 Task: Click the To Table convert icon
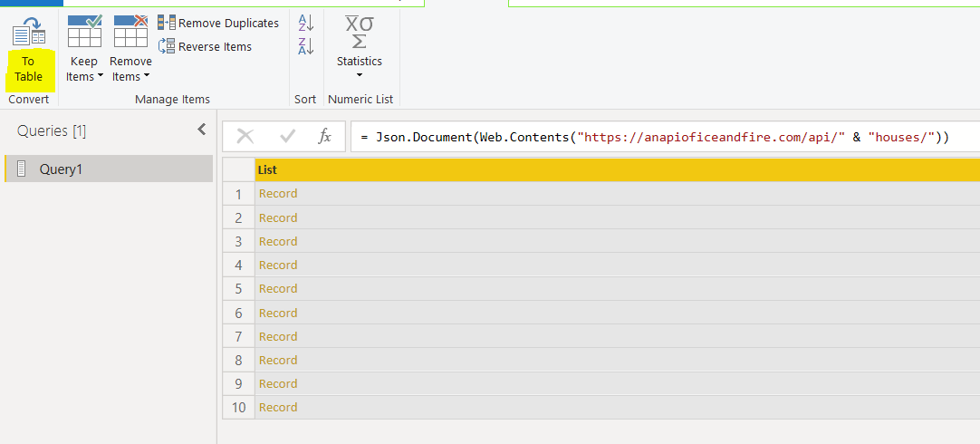(28, 34)
